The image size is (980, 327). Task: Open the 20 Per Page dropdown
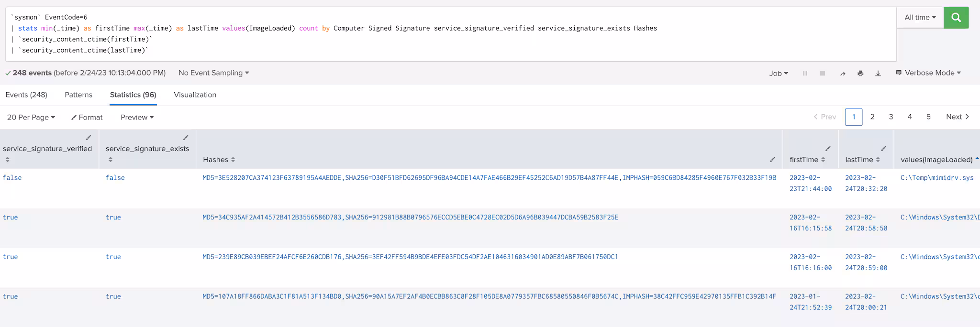point(31,117)
